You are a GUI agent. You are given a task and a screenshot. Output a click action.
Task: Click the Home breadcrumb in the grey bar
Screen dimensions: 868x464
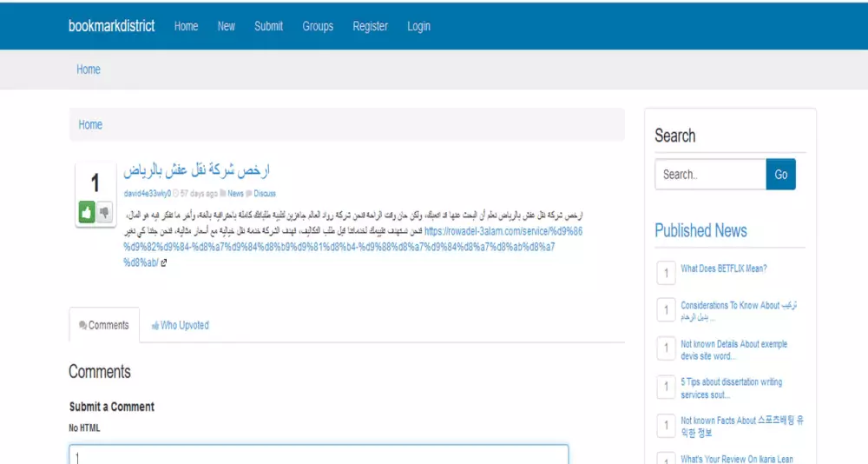(x=88, y=70)
